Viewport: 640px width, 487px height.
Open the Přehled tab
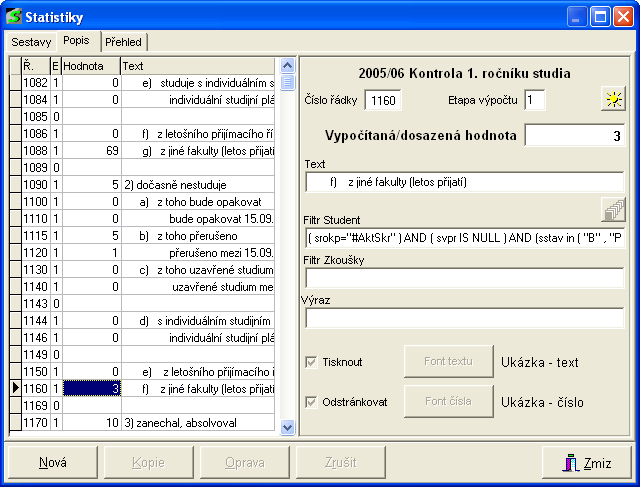(124, 42)
